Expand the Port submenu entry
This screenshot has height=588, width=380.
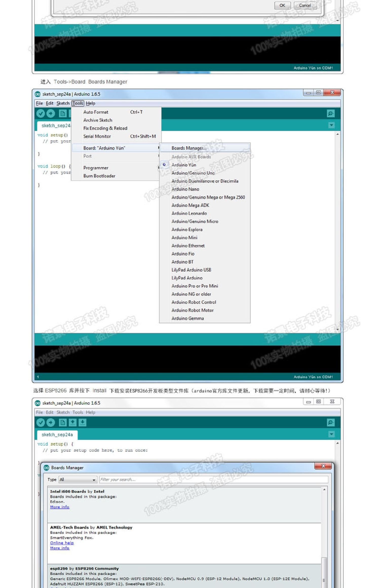116,156
